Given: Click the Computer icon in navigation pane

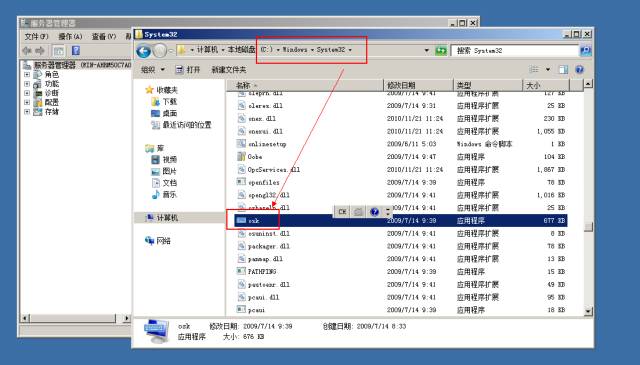Looking at the screenshot, I should coord(150,218).
